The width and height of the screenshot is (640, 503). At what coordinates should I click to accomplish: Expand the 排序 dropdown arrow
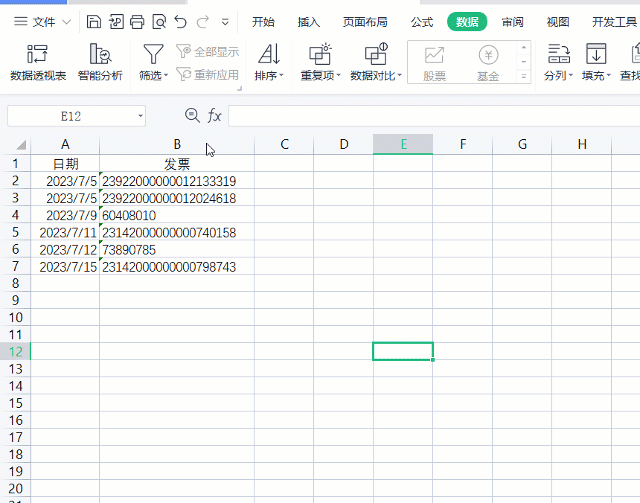point(281,76)
